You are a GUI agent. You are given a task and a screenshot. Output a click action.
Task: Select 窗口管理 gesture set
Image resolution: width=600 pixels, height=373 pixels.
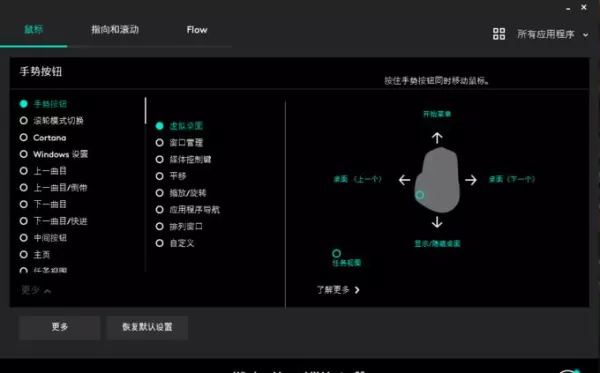pos(179,143)
